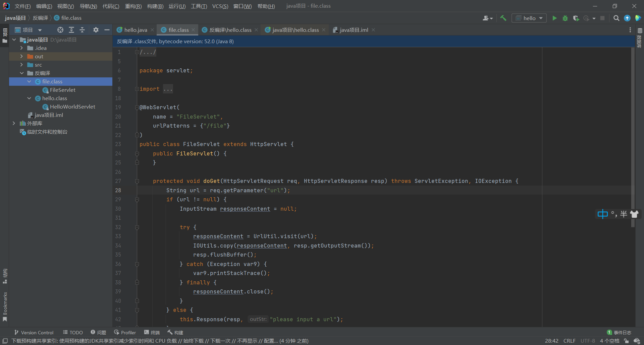
Task: Click the 4 个空格 indent setting
Action: 609,341
